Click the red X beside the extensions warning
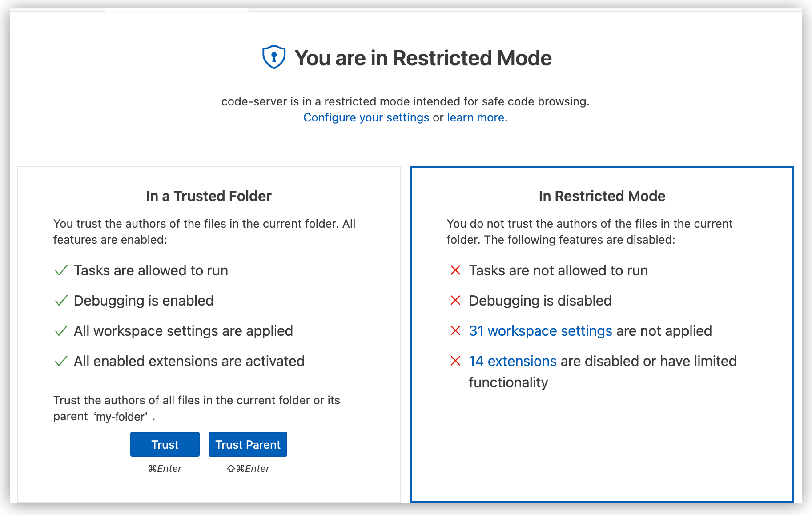812x515 pixels. (455, 361)
